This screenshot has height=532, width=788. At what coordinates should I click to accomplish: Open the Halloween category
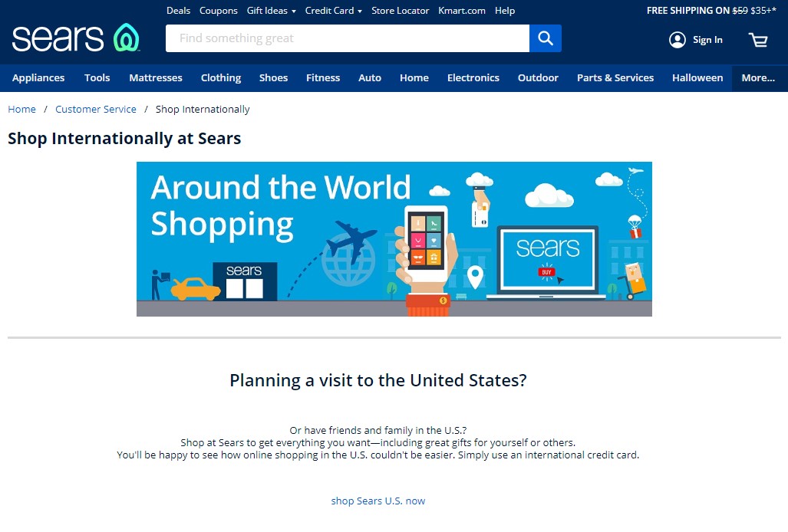pyautogui.click(x=697, y=77)
